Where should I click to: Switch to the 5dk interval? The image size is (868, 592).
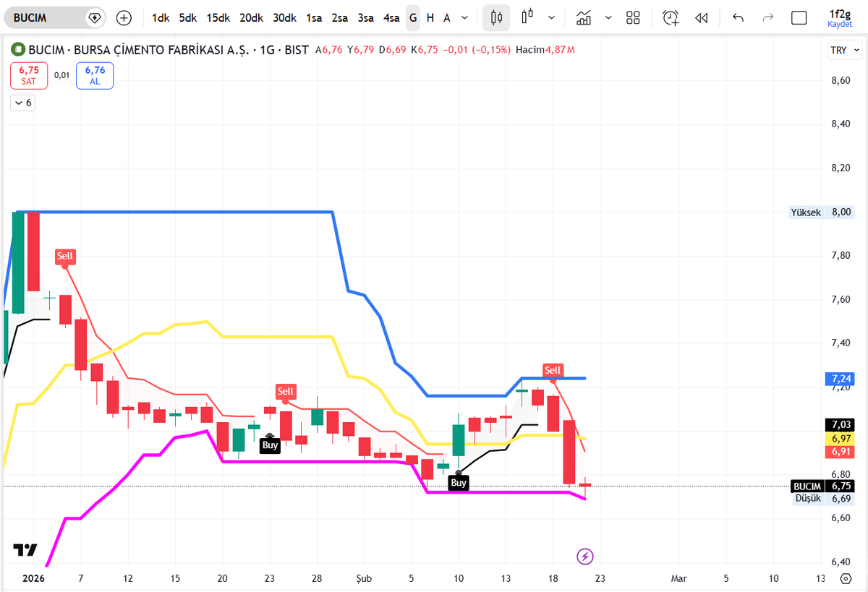(188, 17)
